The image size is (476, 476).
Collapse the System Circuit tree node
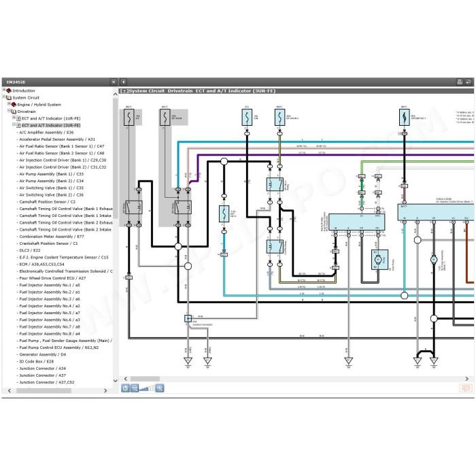pyautogui.click(x=4, y=97)
